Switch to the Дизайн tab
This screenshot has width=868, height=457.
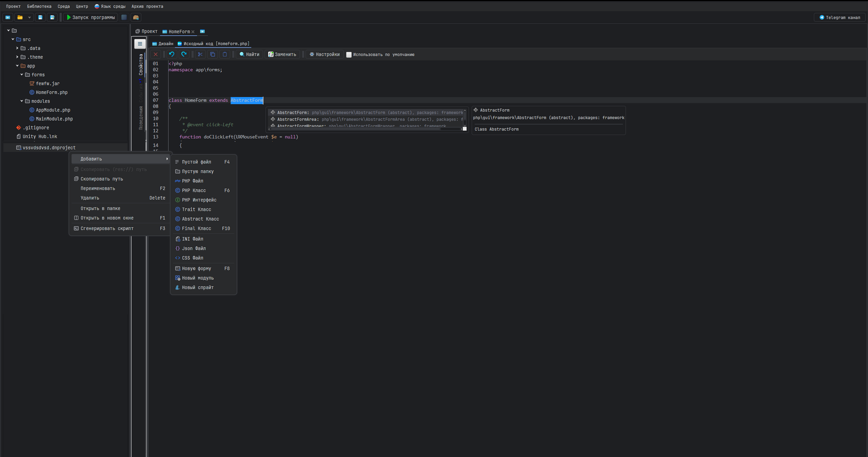click(163, 44)
